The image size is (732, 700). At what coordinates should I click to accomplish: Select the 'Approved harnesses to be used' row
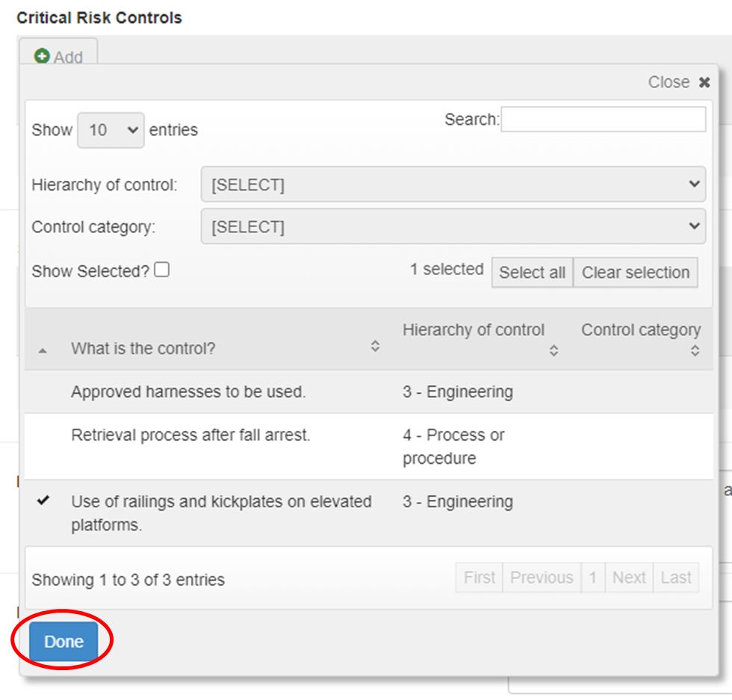[x=188, y=391]
